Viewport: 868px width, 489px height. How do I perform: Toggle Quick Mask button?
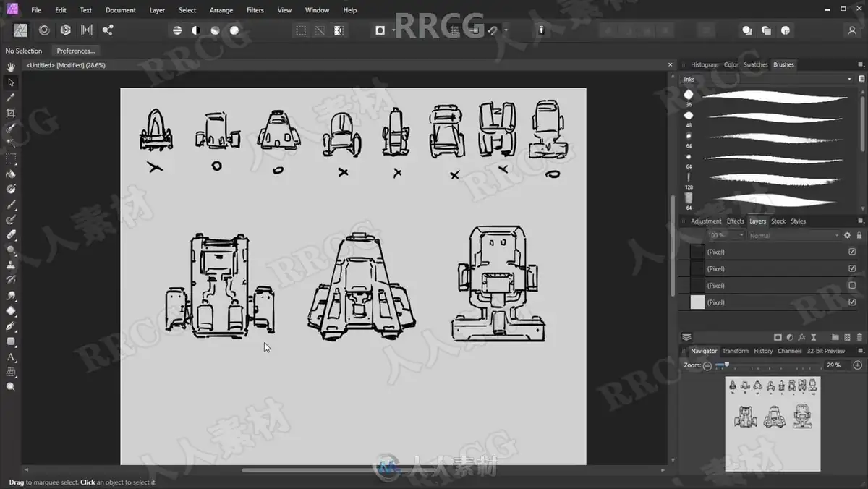(x=380, y=30)
